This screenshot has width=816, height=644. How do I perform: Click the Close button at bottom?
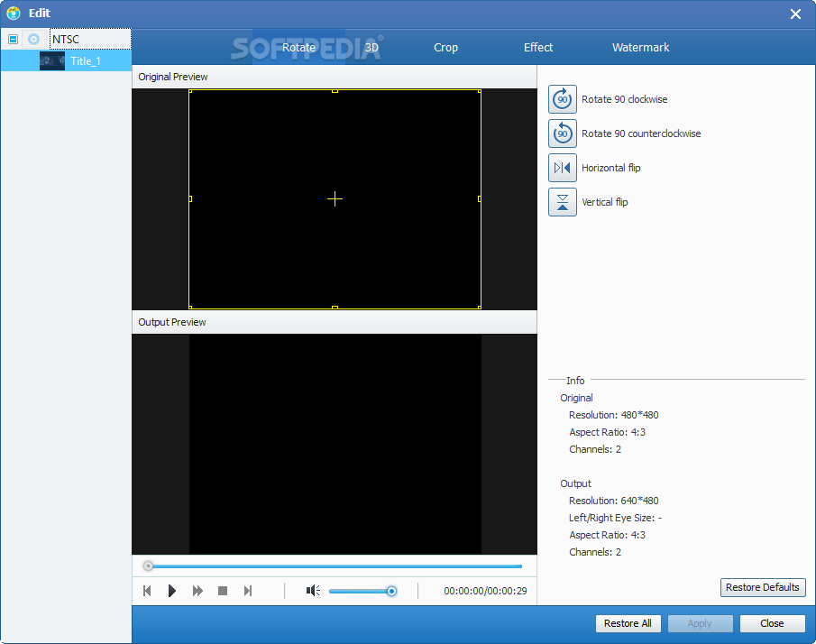point(772,623)
